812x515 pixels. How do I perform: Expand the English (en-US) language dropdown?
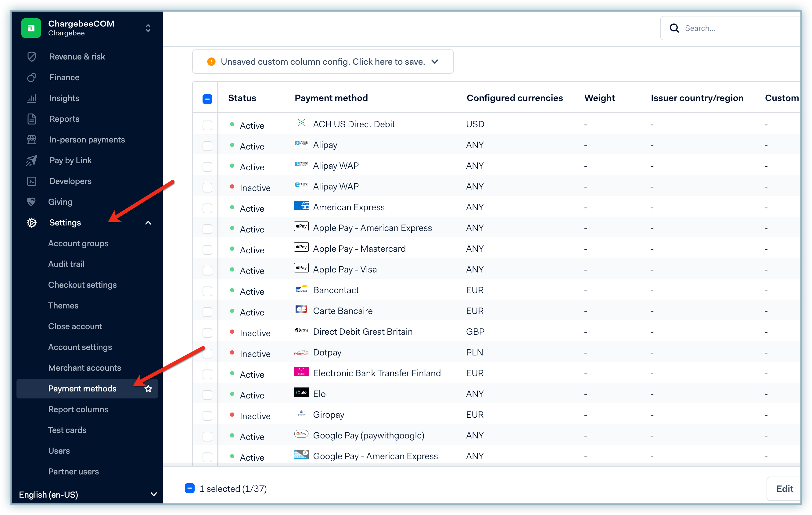(153, 495)
